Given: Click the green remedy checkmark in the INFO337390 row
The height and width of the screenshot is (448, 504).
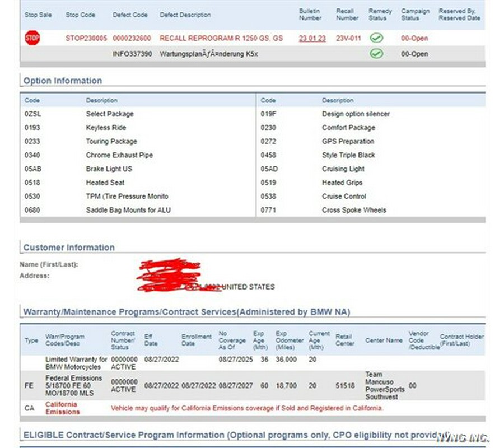Looking at the screenshot, I should point(376,53).
